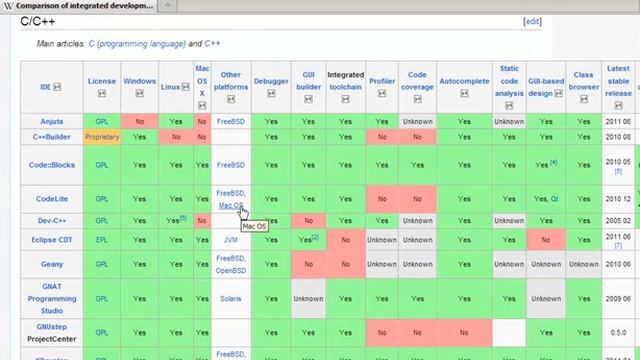Click OpenBSD link in Geany row
The width and height of the screenshot is (640, 360).
(231, 271)
